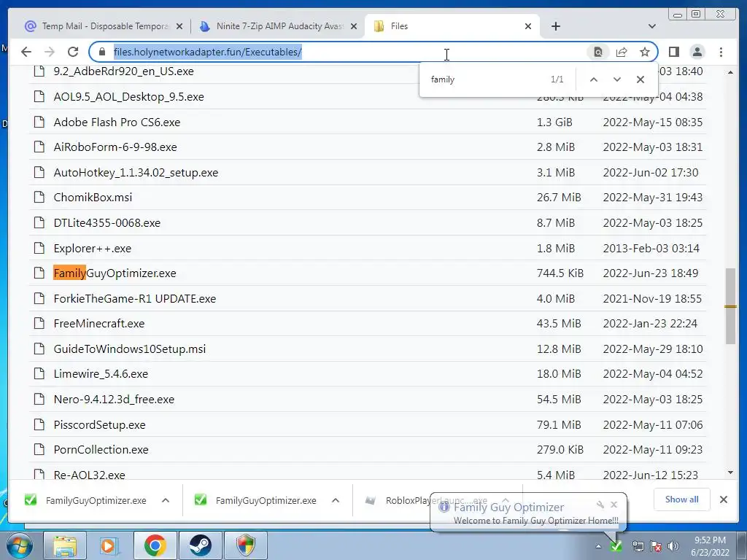747x560 pixels.
Task: Click Show all downloads button
Action: 682,499
